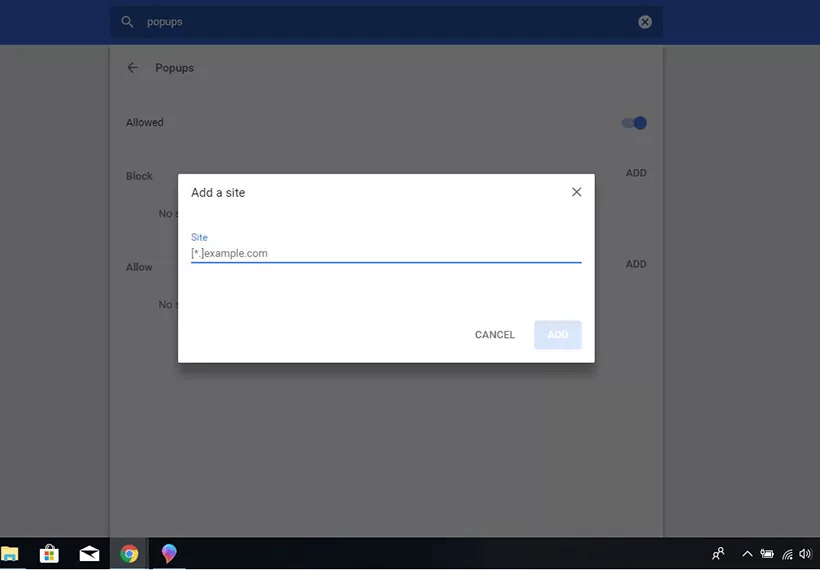This screenshot has height=570, width=820.
Task: Click the popups search field
Action: coord(386,21)
